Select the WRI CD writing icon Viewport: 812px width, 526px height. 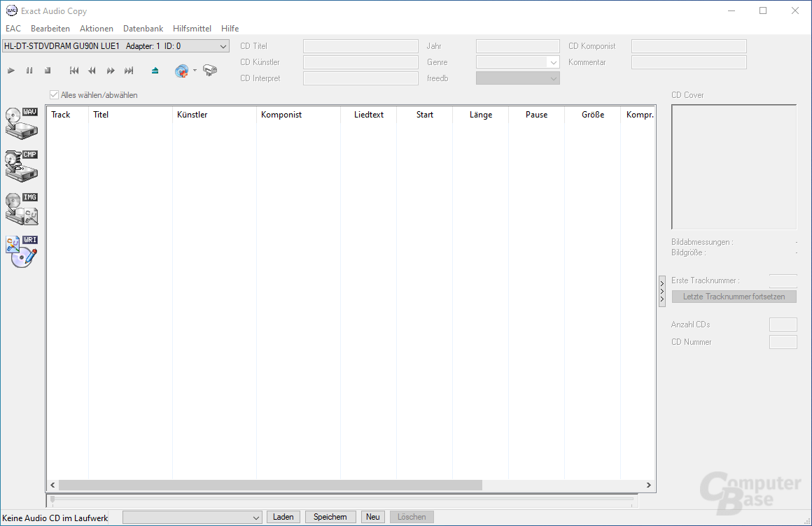click(21, 250)
